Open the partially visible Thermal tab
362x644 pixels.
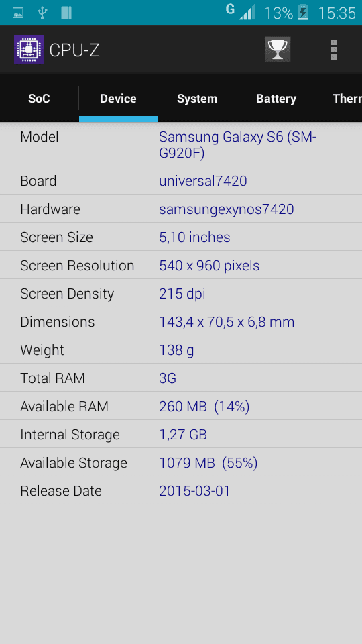point(339,99)
